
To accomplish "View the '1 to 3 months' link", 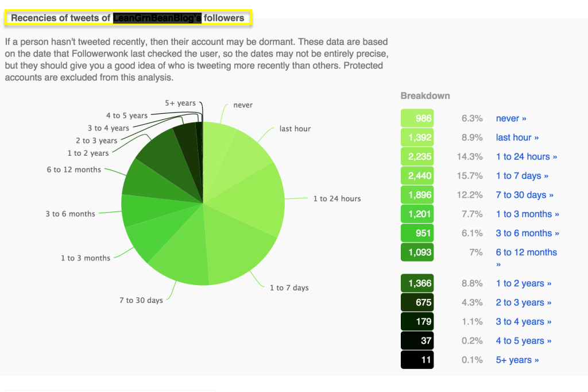I will [527, 214].
